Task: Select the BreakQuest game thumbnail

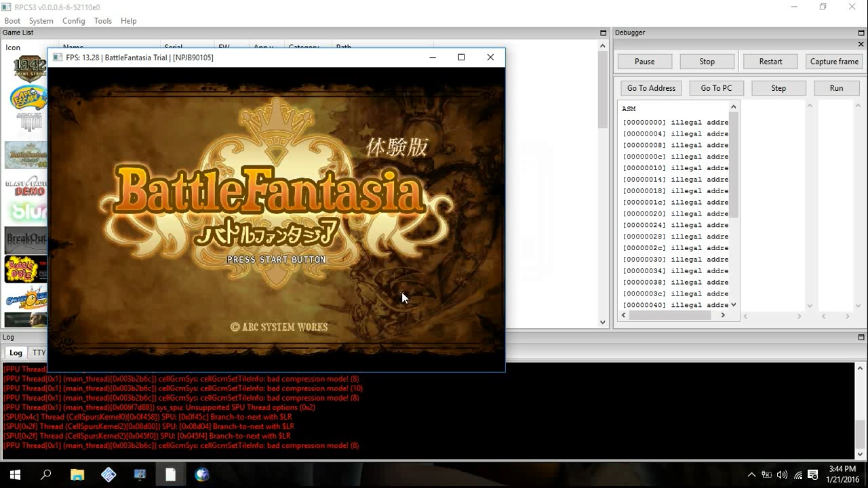Action: tap(26, 240)
